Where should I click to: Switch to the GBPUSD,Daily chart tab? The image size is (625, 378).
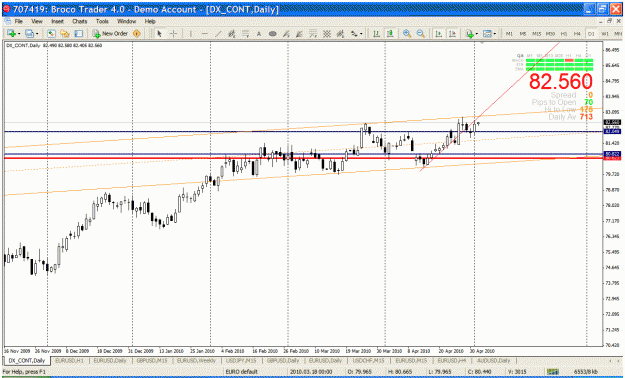(283, 360)
